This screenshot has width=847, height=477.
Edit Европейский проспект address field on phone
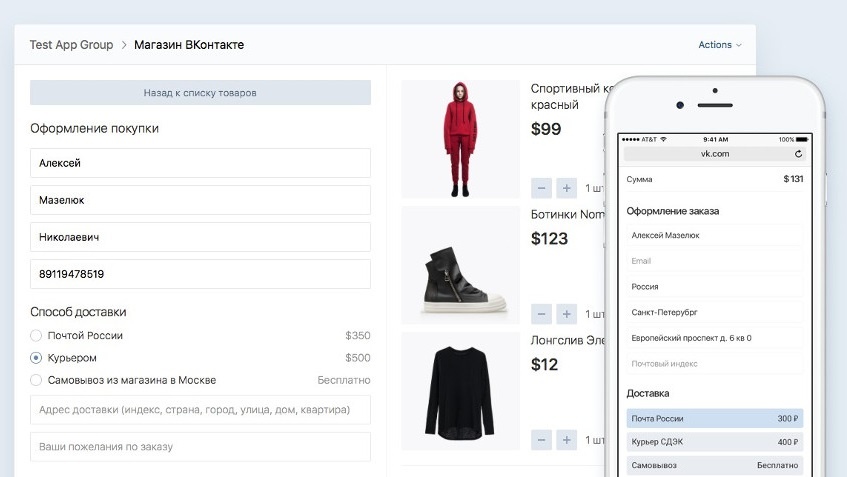(x=715, y=338)
